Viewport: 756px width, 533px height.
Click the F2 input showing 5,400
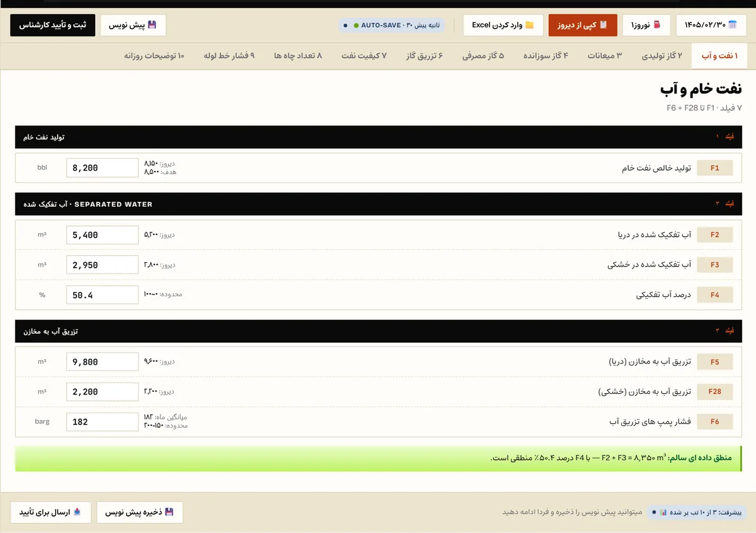tap(102, 234)
